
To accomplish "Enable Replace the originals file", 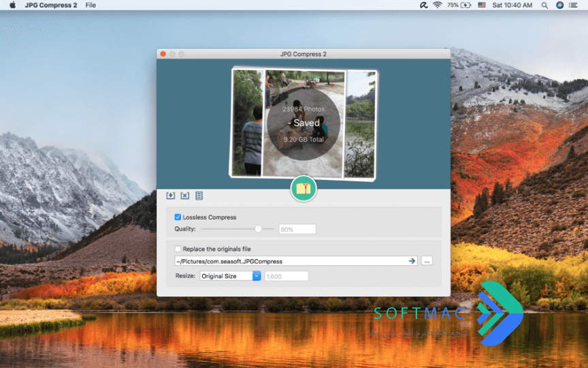I will [x=178, y=249].
